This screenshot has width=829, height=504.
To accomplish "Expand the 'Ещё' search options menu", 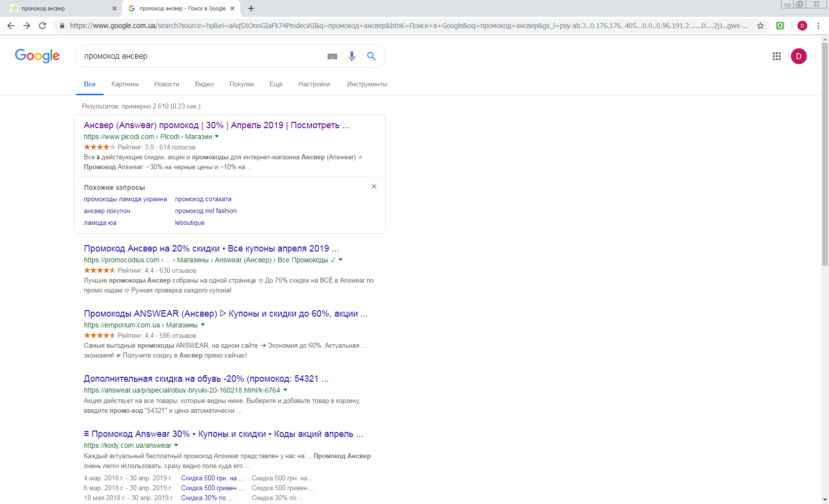I will [276, 84].
